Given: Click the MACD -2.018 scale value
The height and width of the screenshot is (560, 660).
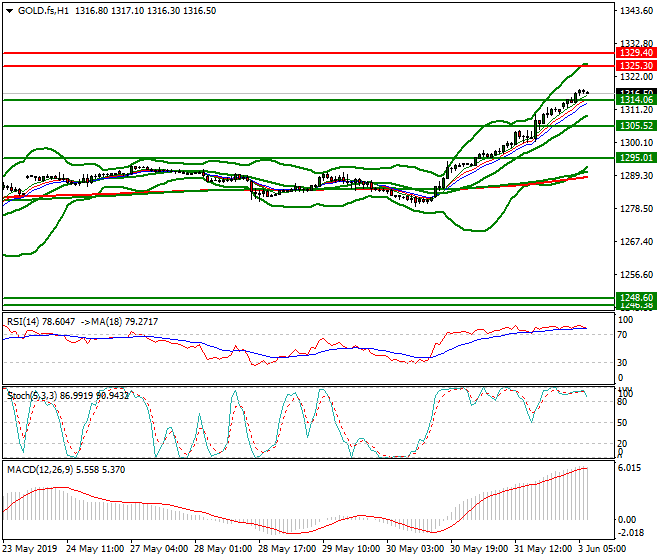Looking at the screenshot, I should click(x=631, y=533).
